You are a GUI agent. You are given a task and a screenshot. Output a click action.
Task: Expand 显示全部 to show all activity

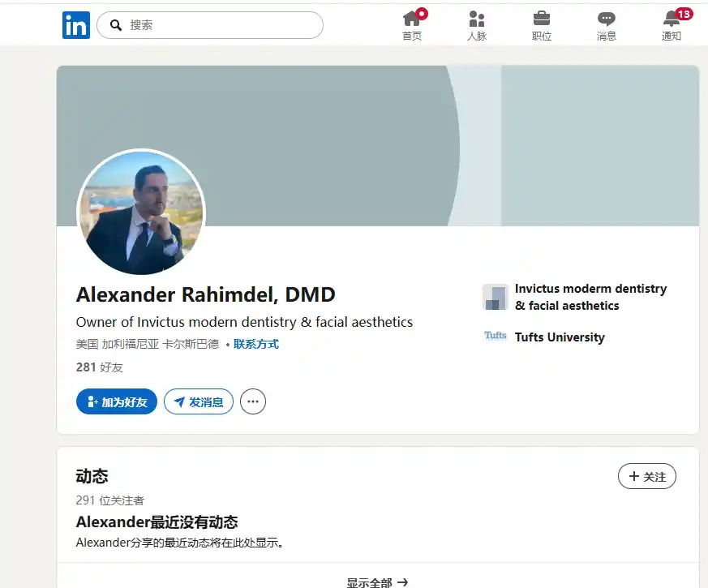[x=377, y=582]
